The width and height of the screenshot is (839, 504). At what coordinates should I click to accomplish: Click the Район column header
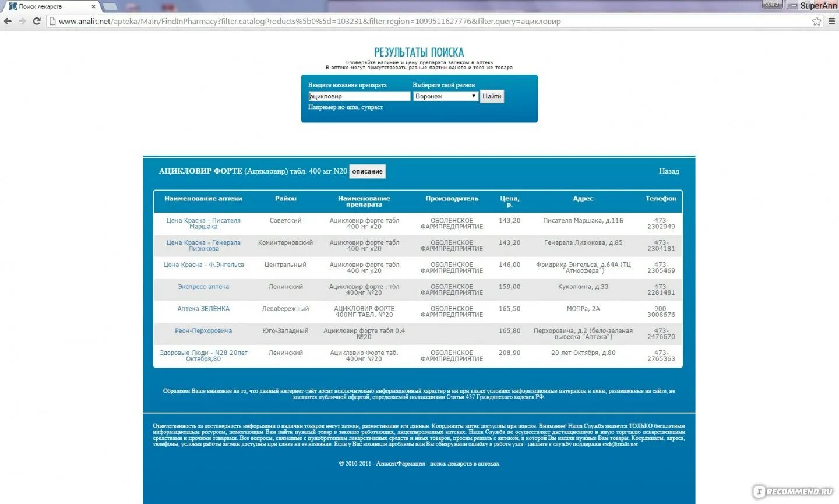pos(285,199)
